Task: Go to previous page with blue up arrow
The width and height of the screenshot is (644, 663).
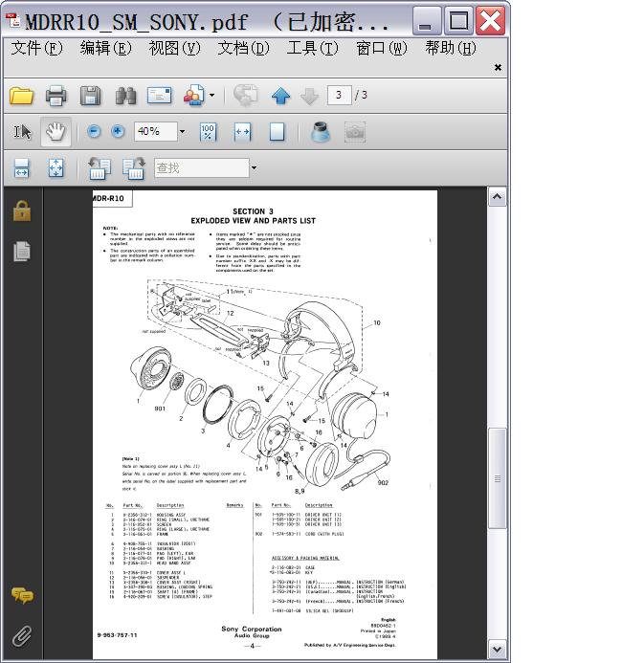Action: 280,96
